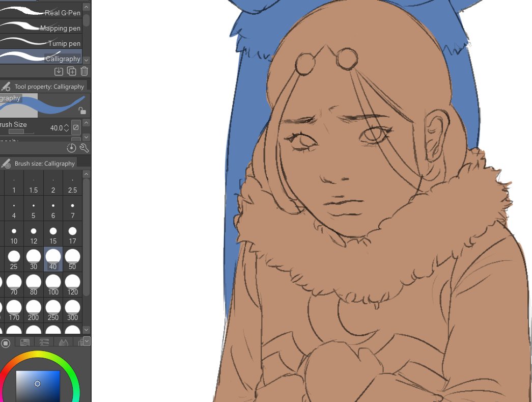
Task: Use brush size preset 170
Action: [14, 310]
